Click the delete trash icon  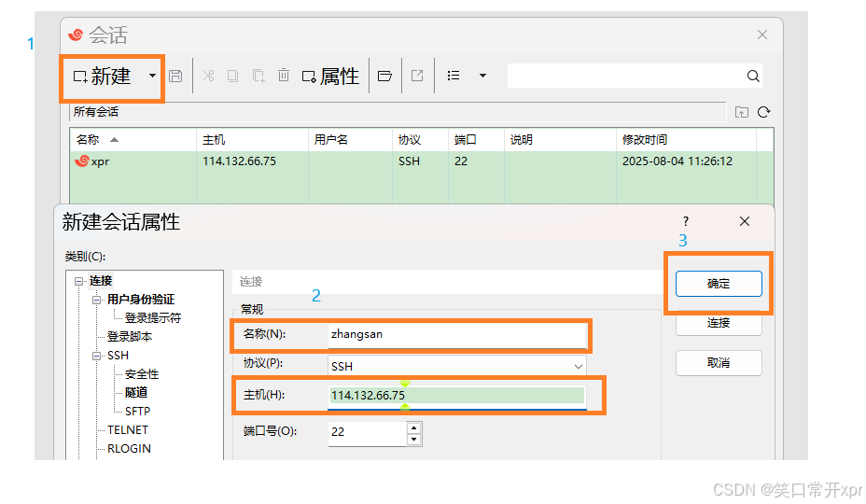284,77
